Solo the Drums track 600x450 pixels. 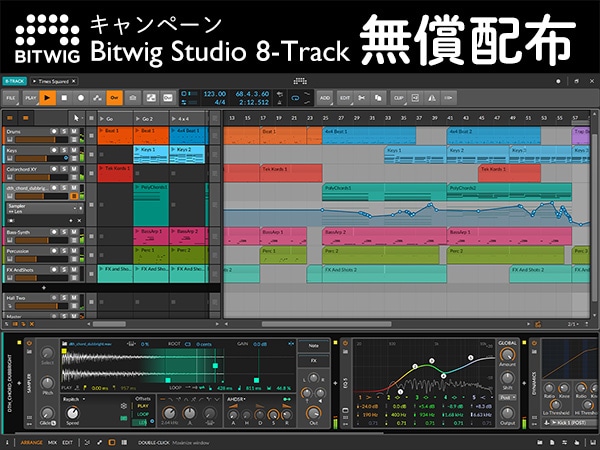point(64,131)
